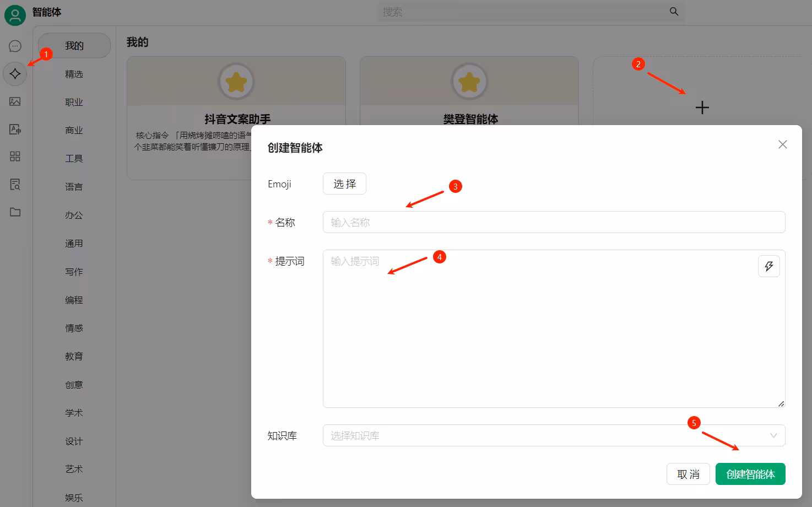Expand the 知识库 dropdown arrow
This screenshot has height=507, width=812.
pyautogui.click(x=773, y=435)
